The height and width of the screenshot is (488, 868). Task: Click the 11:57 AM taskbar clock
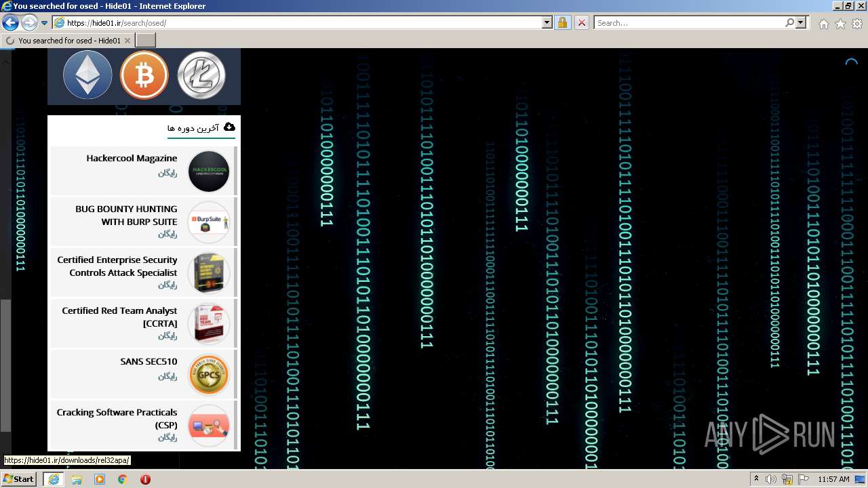pyautogui.click(x=833, y=479)
